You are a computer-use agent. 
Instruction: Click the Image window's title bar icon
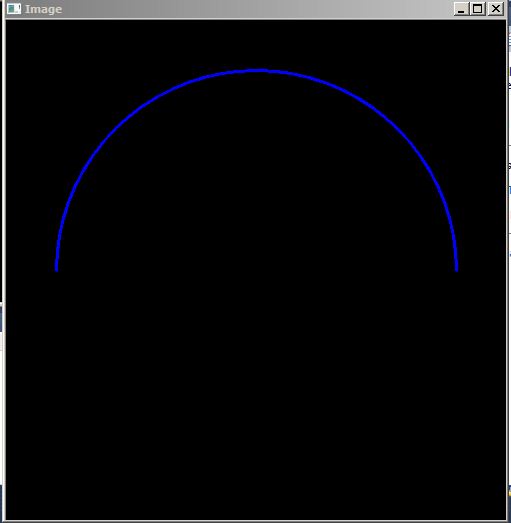(x=14, y=9)
